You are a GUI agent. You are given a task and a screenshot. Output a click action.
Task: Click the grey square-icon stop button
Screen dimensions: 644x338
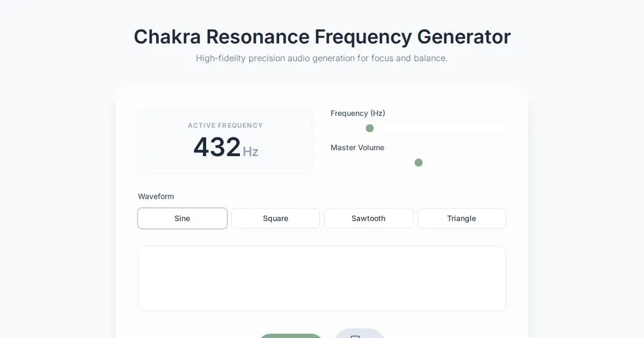point(359,335)
